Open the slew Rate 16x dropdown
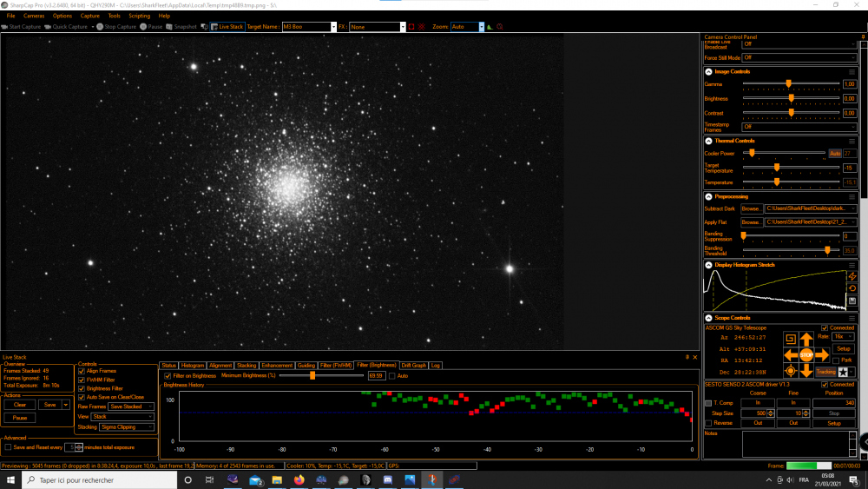Image resolution: width=868 pixels, height=489 pixels. coord(843,336)
